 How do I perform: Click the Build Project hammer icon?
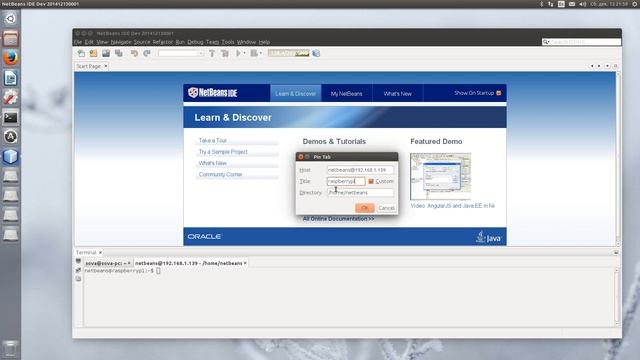[212, 53]
